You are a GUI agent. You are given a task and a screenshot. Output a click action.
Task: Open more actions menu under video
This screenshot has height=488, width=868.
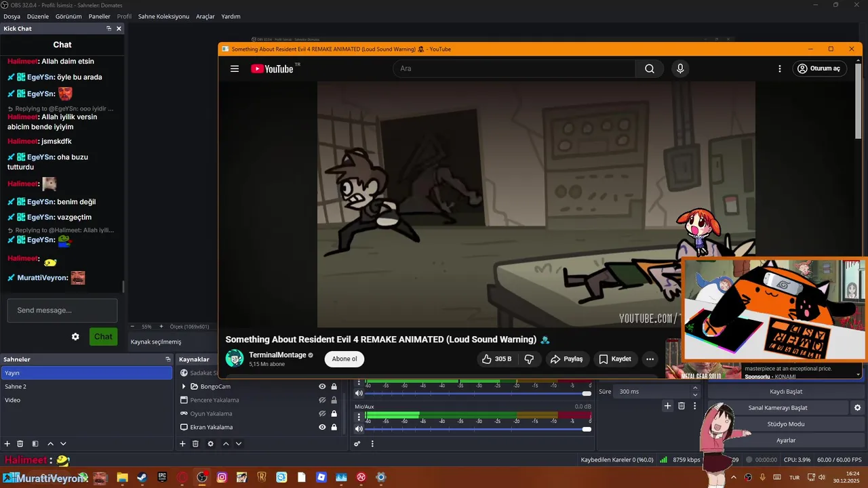(x=650, y=359)
